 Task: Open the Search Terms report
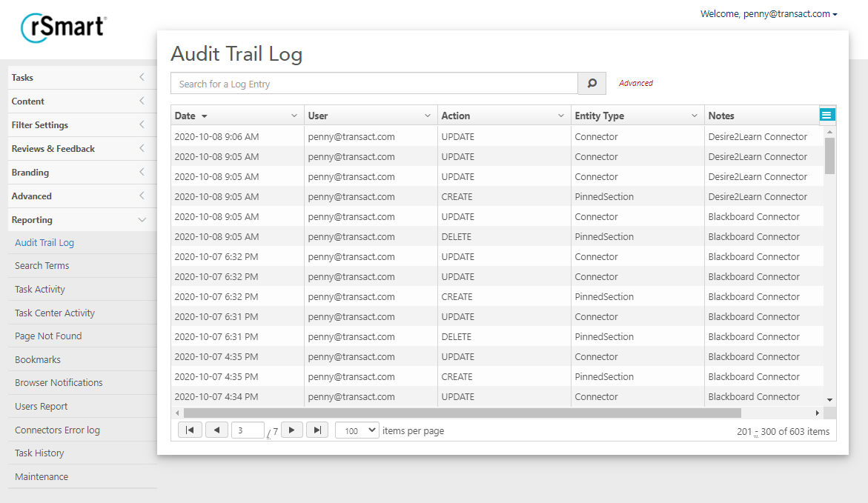[x=42, y=266]
